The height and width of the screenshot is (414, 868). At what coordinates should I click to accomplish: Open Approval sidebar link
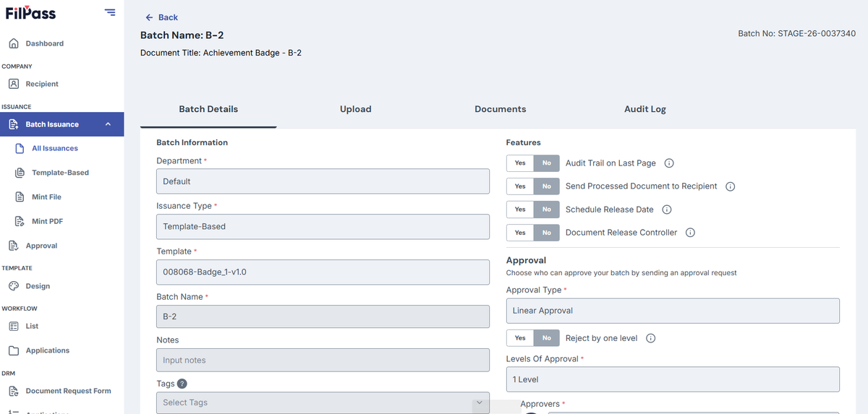click(x=41, y=246)
